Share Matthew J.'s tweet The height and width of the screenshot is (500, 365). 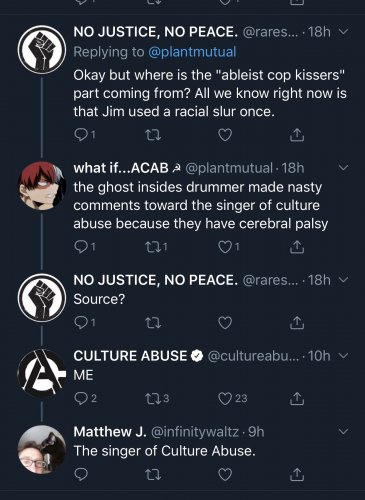pos(297,474)
